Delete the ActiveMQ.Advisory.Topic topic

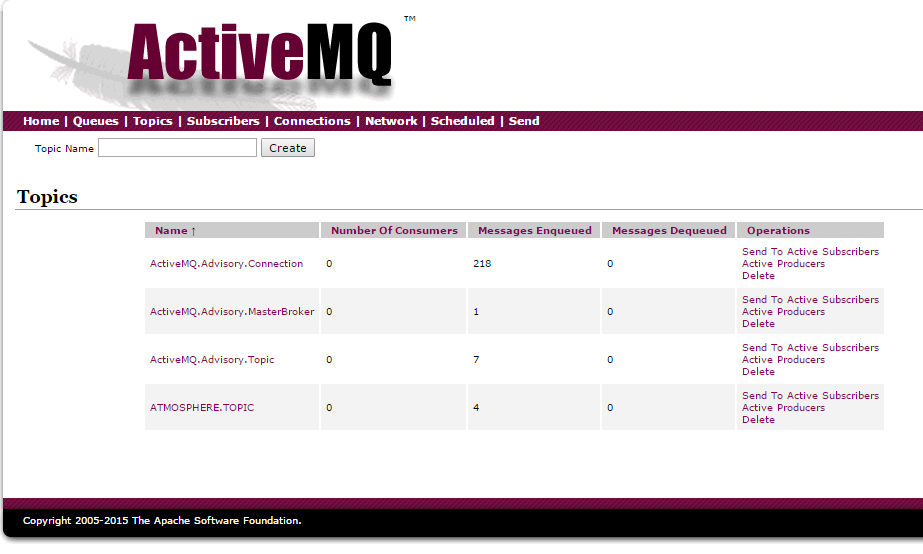[x=758, y=371]
